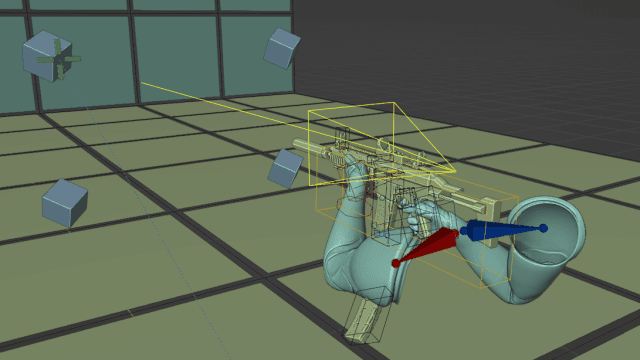This screenshot has height=360, width=640.
Task: Click the blue sphere at the blue cone's tip
Action: coord(544,228)
